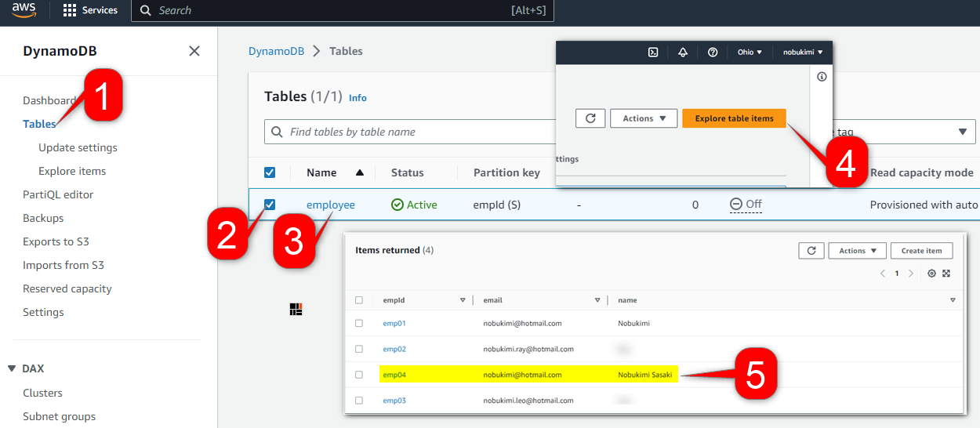Sort items by empId column

tap(463, 300)
